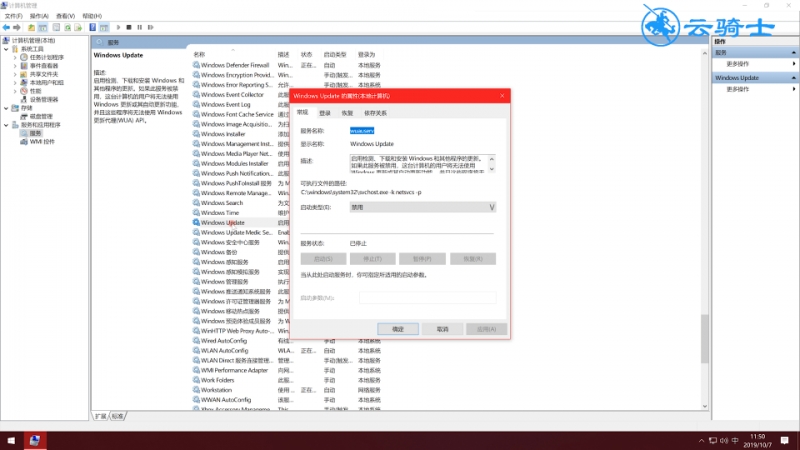Select 事件查看器 in the tree

44,66
